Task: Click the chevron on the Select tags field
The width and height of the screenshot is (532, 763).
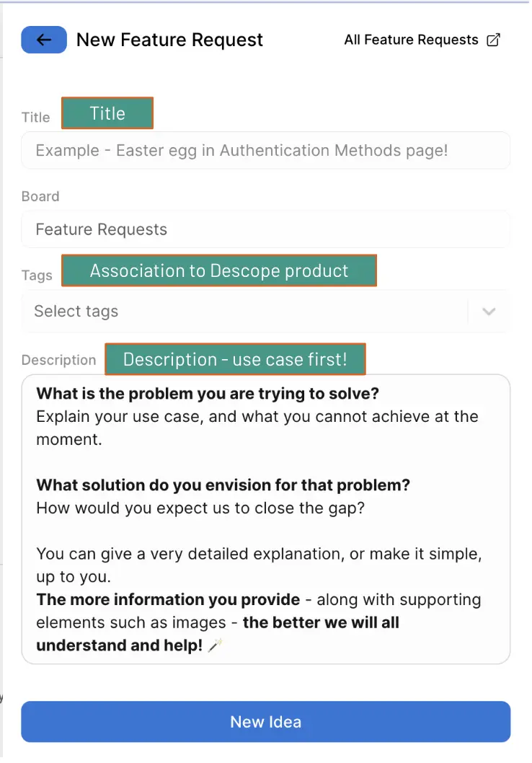Action: click(x=489, y=312)
